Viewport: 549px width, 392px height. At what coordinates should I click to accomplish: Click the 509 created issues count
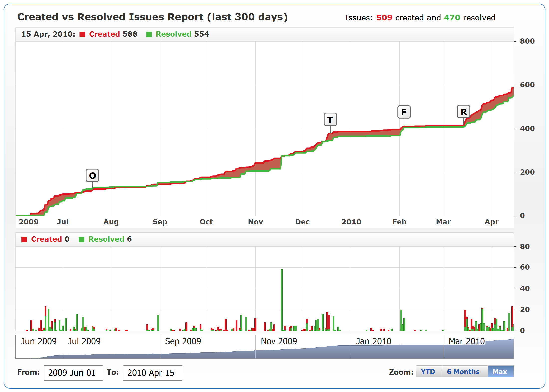[384, 18]
